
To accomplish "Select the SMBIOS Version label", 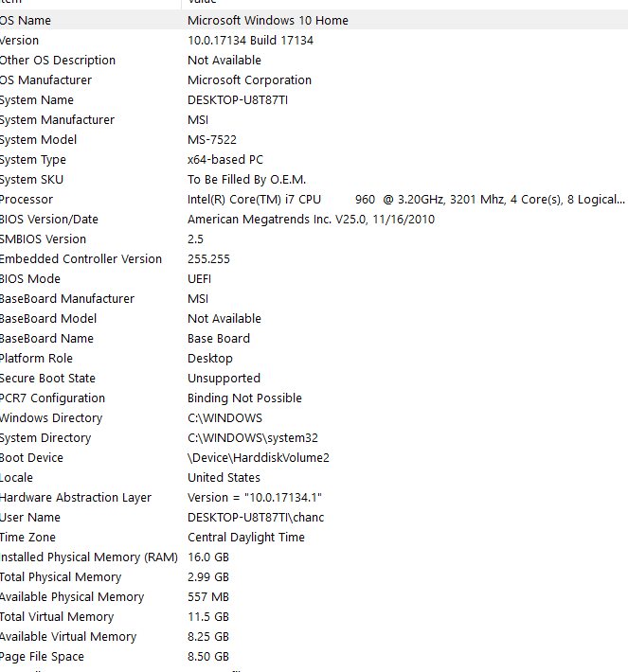I will click(x=43, y=239).
